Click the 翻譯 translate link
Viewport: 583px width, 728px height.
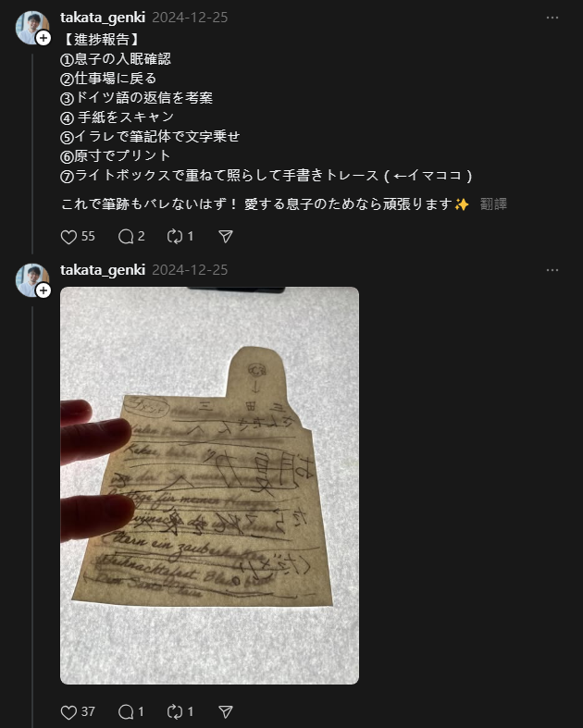tap(493, 204)
